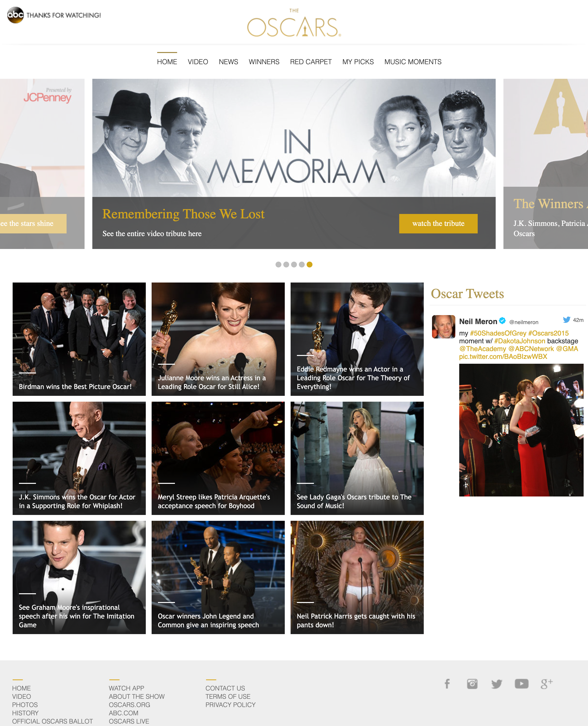The width and height of the screenshot is (588, 726).
Task: Click the #DakotaJohnson hashtag
Action: pyautogui.click(x=519, y=341)
